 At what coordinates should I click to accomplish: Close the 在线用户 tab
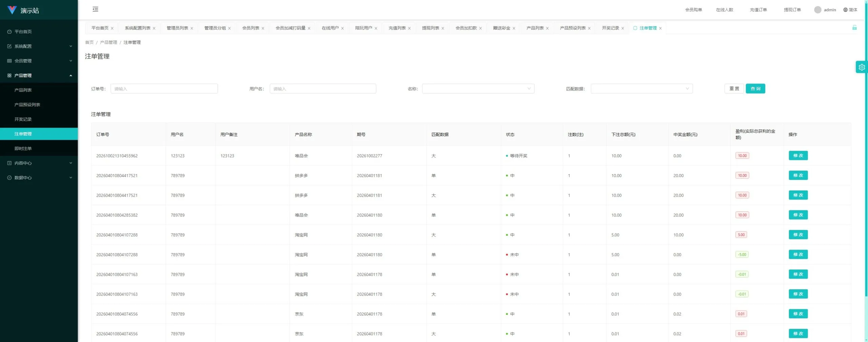pyautogui.click(x=342, y=28)
